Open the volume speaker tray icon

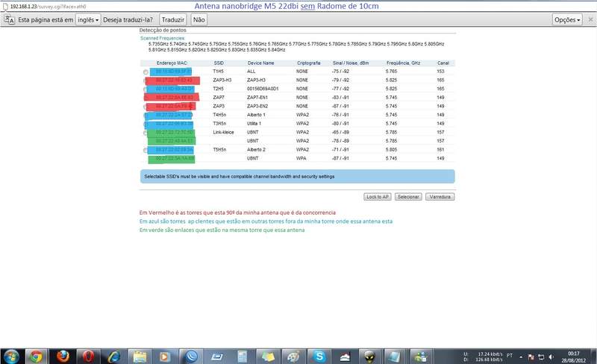[551, 357]
